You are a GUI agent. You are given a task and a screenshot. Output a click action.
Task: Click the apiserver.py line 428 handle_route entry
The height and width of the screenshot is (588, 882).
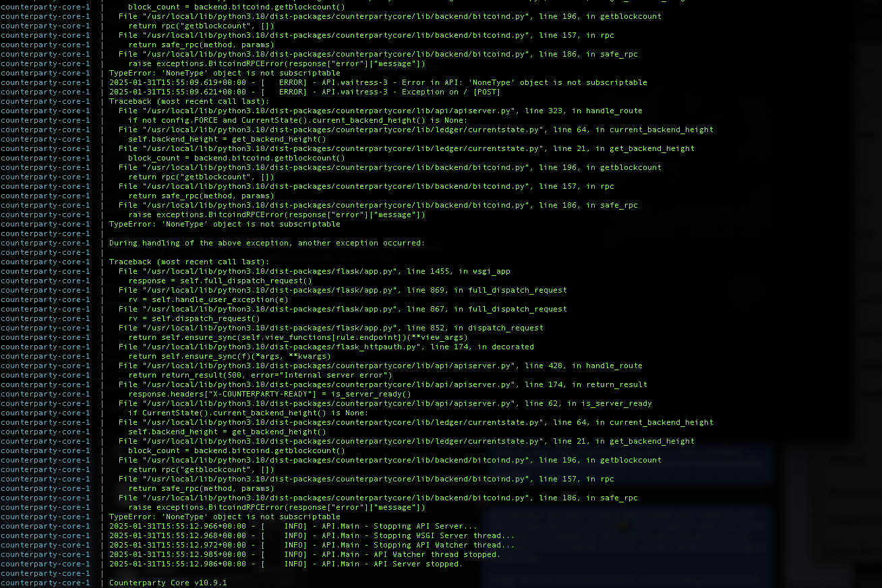pyautogui.click(x=380, y=365)
